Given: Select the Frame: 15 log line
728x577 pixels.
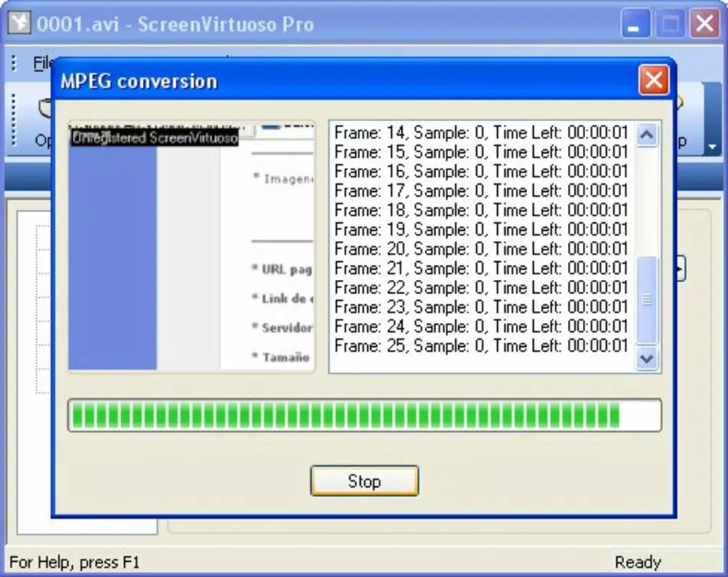Looking at the screenshot, I should point(481,151).
